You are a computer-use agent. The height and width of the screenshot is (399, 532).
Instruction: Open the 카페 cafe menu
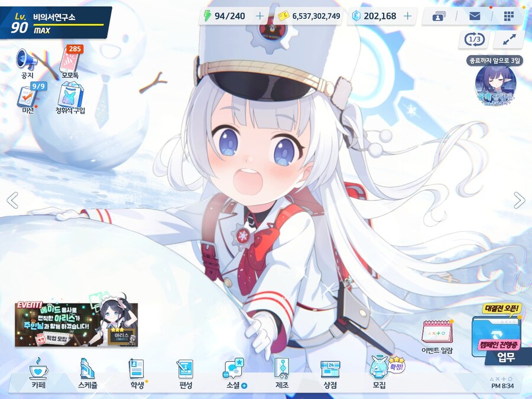(38, 373)
